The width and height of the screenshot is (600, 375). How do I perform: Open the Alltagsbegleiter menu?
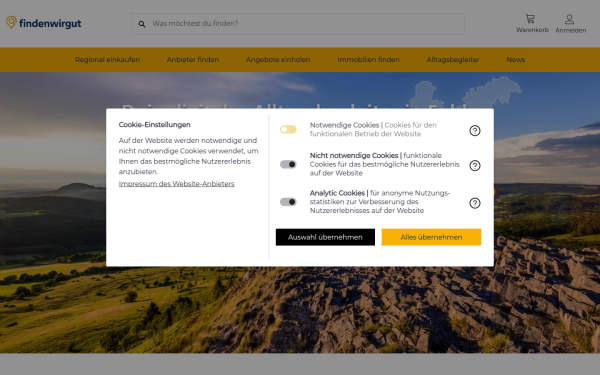(453, 60)
